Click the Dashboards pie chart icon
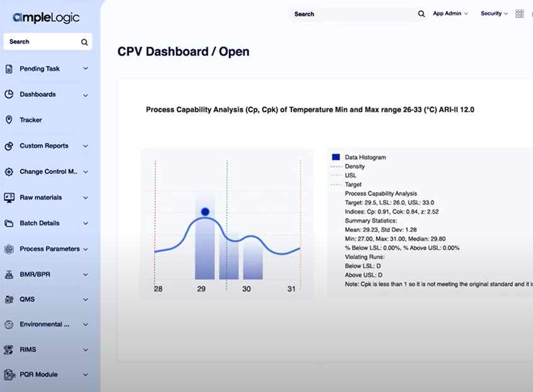 click(9, 95)
